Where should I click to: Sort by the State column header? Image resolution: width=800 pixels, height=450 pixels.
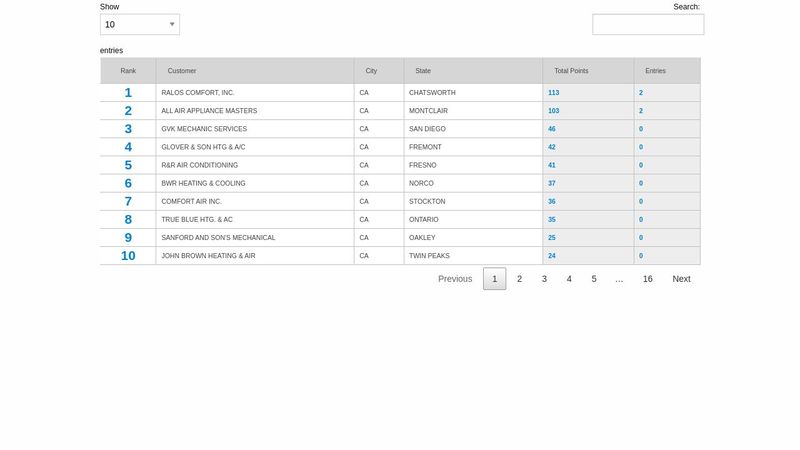(423, 71)
